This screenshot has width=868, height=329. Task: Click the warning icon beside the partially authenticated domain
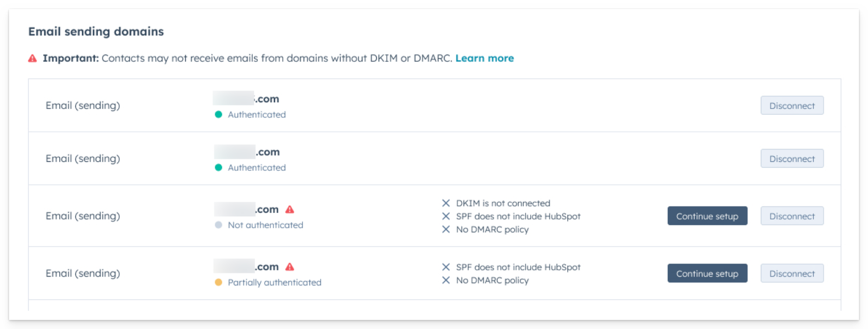[x=291, y=267]
